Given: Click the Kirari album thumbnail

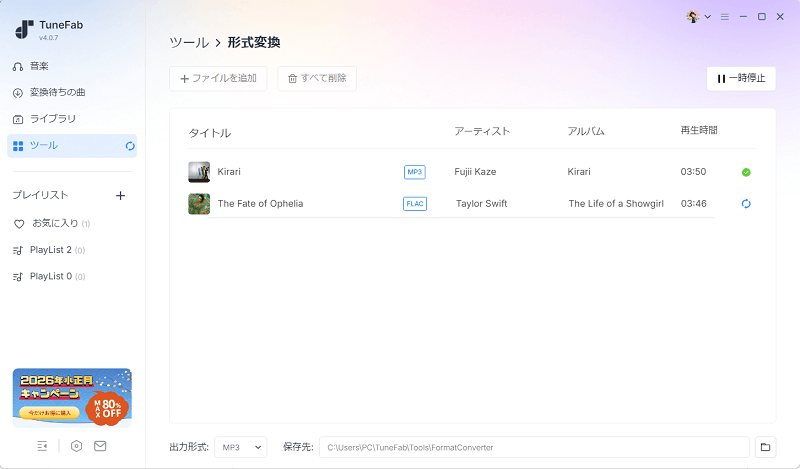Looking at the screenshot, I should (x=199, y=172).
